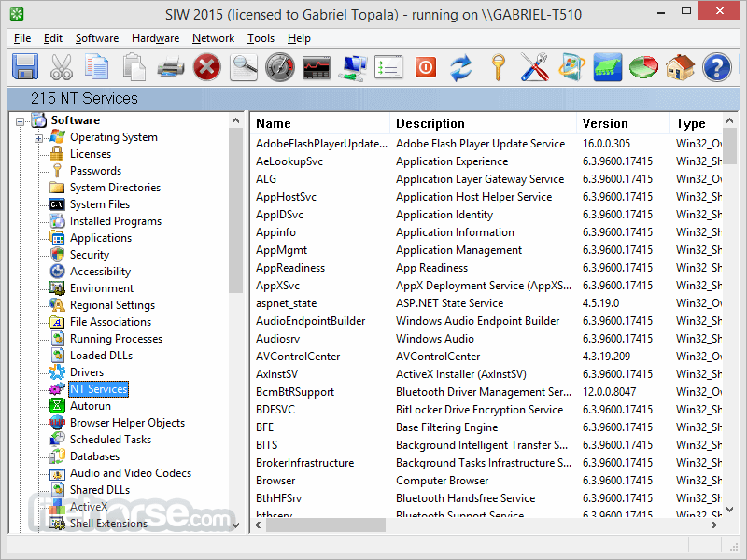
Task: Click the horizontal scrollbar thumb of services list
Action: coord(325,525)
